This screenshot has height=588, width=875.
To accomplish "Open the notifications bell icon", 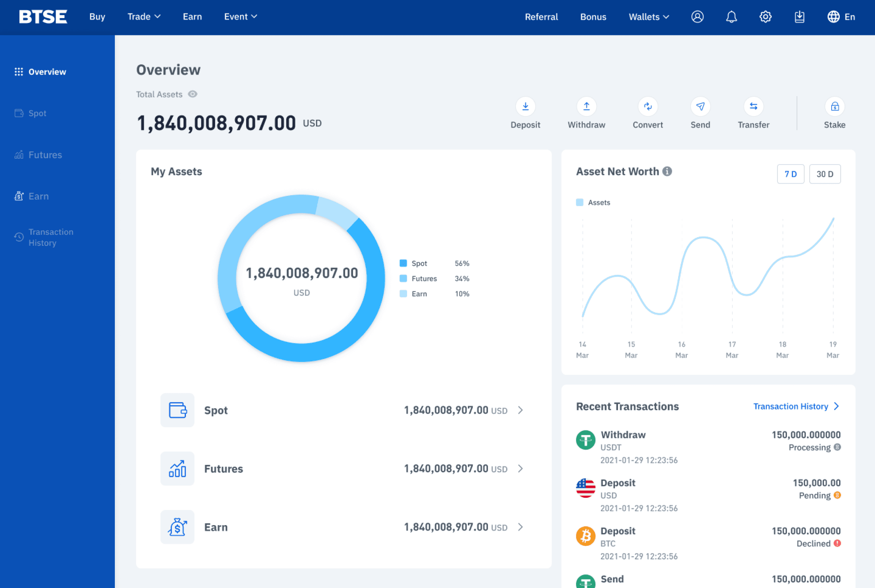I will [x=731, y=17].
